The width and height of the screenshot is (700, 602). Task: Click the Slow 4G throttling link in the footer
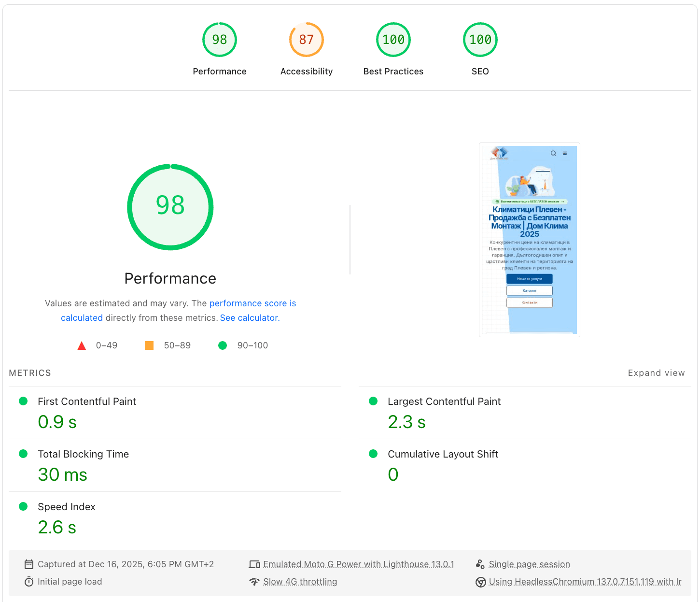click(300, 581)
